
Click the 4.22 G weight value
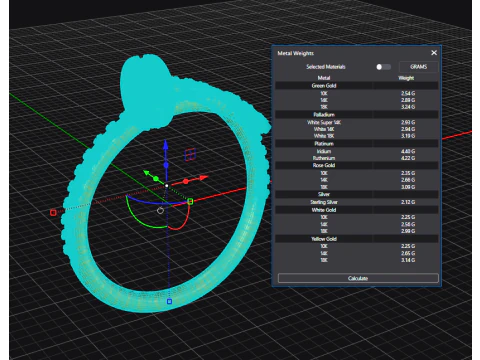408,158
